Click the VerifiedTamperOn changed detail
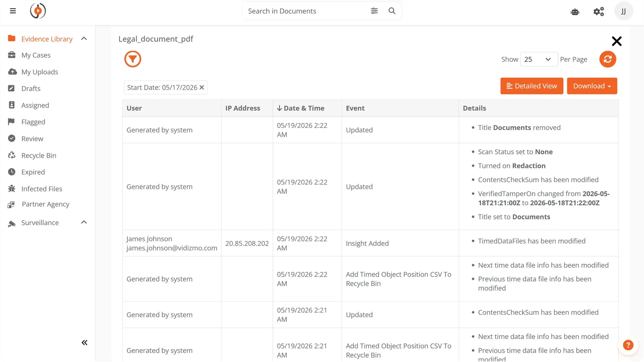The height and width of the screenshot is (362, 644). point(544,198)
